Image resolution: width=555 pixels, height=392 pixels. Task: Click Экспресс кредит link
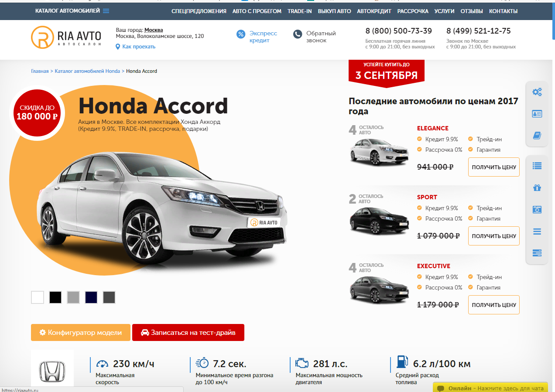click(x=263, y=37)
